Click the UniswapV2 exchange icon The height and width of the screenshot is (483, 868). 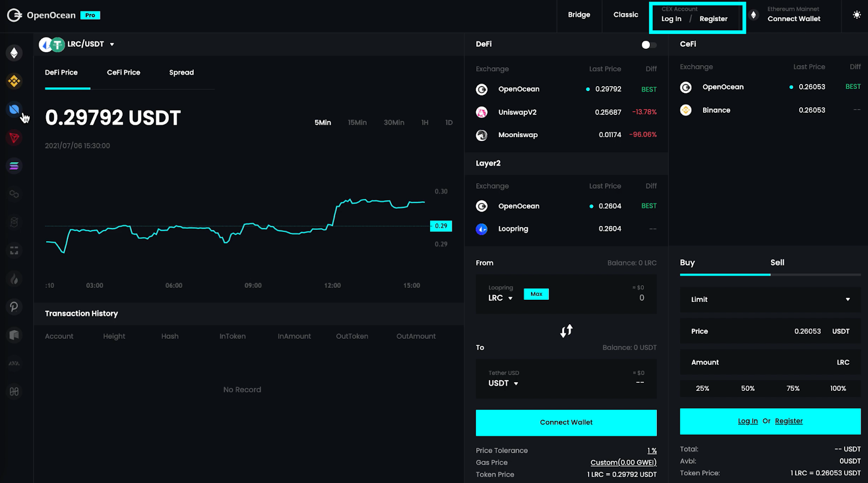(482, 112)
